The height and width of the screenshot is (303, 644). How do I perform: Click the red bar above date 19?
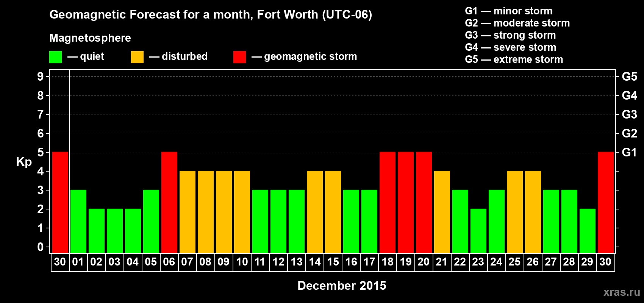[x=406, y=202]
